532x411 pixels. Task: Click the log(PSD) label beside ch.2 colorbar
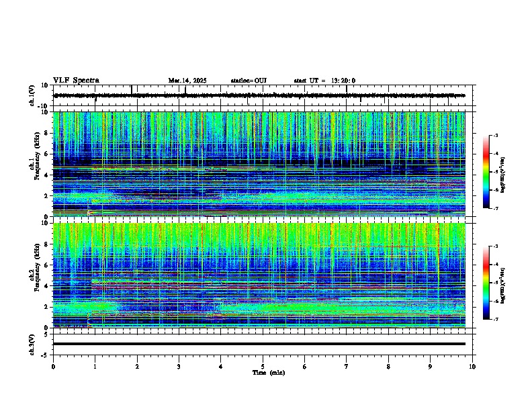[x=502, y=285]
